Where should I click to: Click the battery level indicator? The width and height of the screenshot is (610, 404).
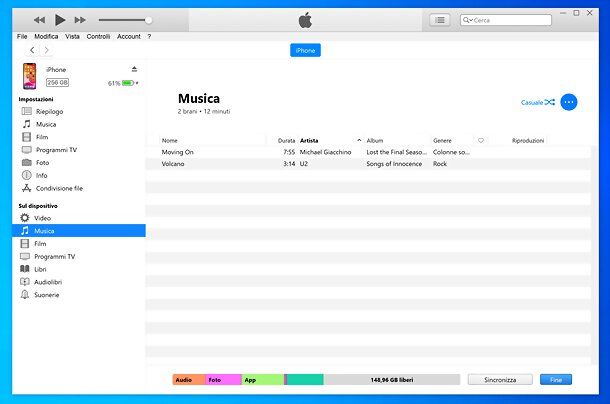(128, 83)
